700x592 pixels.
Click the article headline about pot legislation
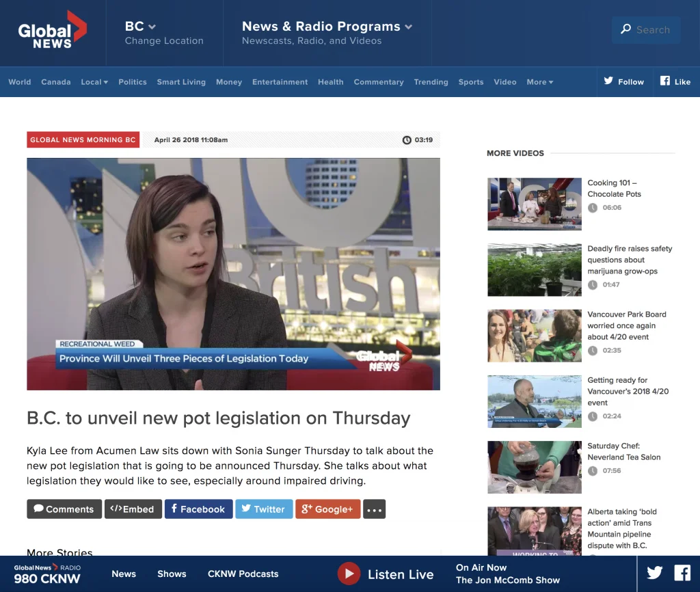tap(218, 418)
